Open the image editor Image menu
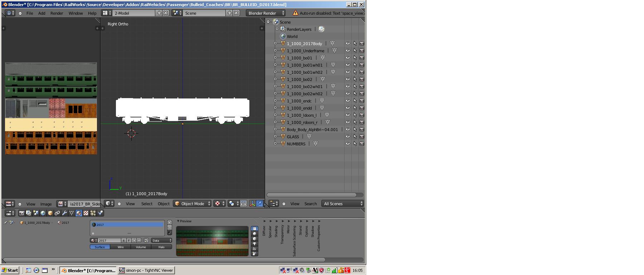This screenshot has width=644, height=275. click(46, 204)
